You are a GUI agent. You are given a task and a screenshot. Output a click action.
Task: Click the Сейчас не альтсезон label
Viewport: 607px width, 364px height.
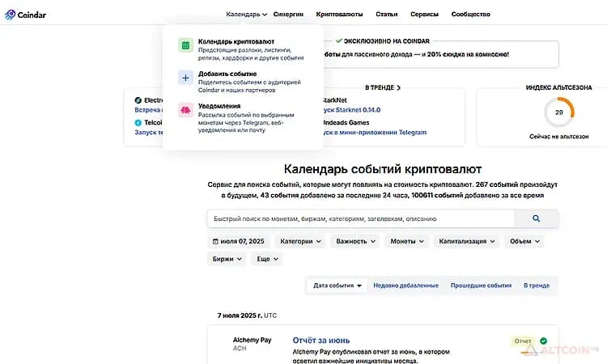pyautogui.click(x=558, y=137)
